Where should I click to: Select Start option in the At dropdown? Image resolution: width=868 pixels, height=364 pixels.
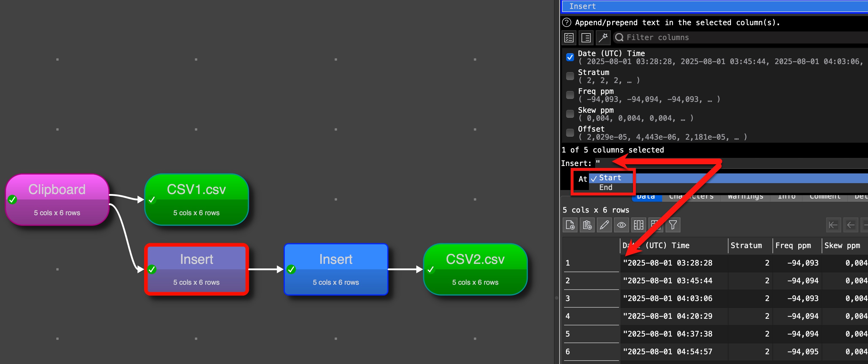[x=610, y=178]
